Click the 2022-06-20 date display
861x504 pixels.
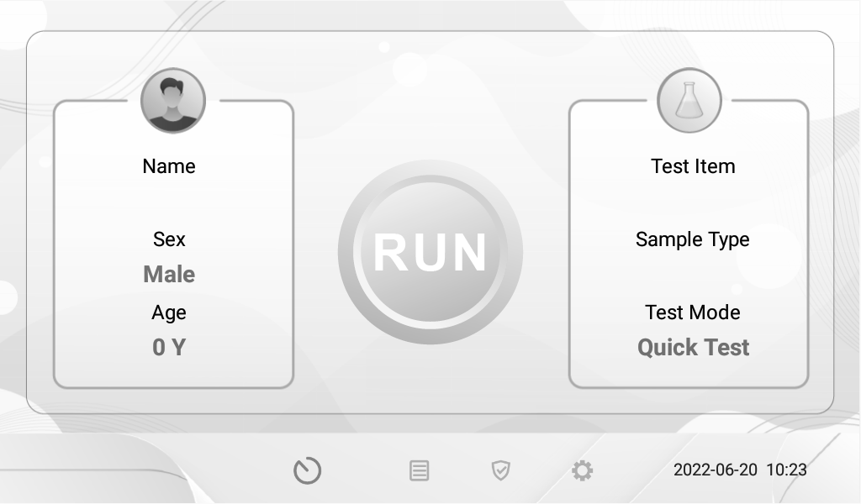[x=715, y=470]
